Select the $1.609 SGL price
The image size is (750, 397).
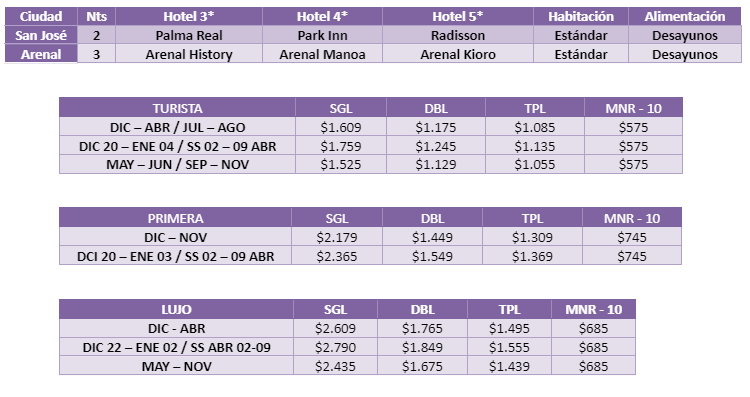(341, 127)
